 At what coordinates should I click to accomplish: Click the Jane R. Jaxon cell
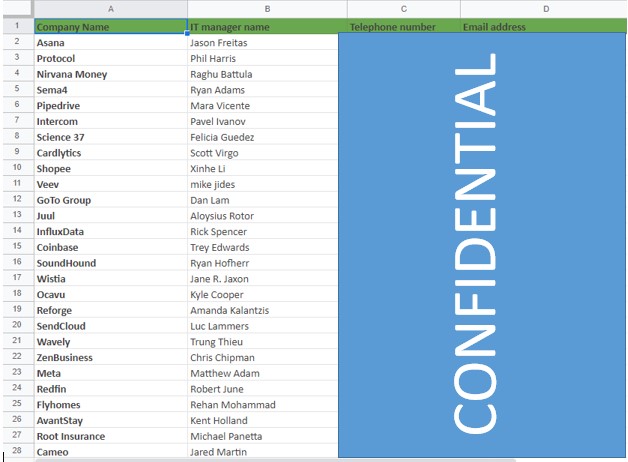click(x=263, y=279)
